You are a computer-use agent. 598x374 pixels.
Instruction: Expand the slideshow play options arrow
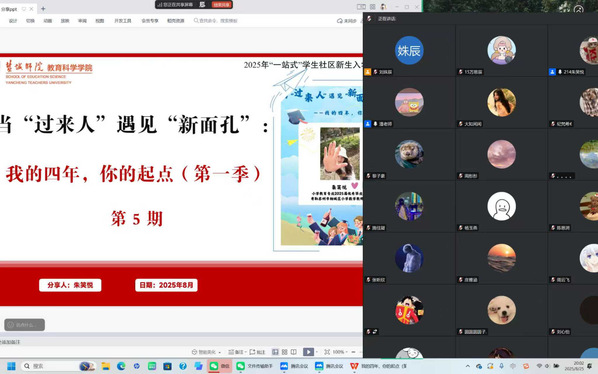(317, 352)
